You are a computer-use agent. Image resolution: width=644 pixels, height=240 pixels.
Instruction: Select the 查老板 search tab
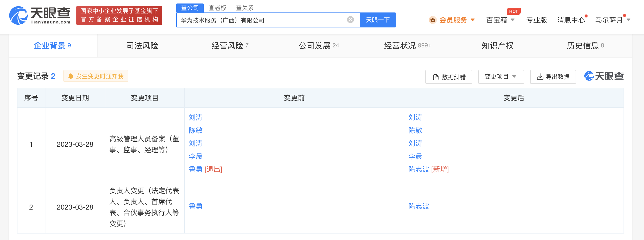[217, 8]
